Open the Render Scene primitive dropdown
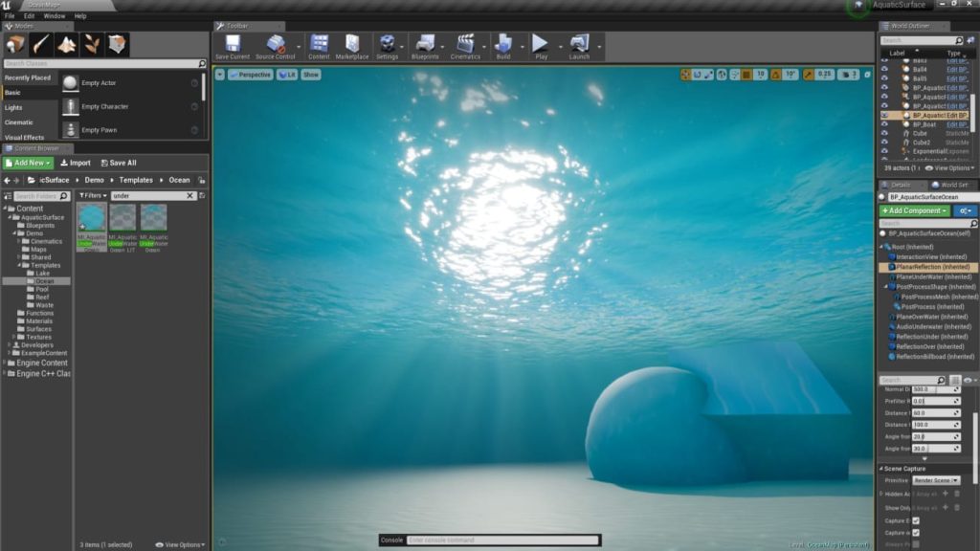This screenshot has height=551, width=980. pos(936,479)
